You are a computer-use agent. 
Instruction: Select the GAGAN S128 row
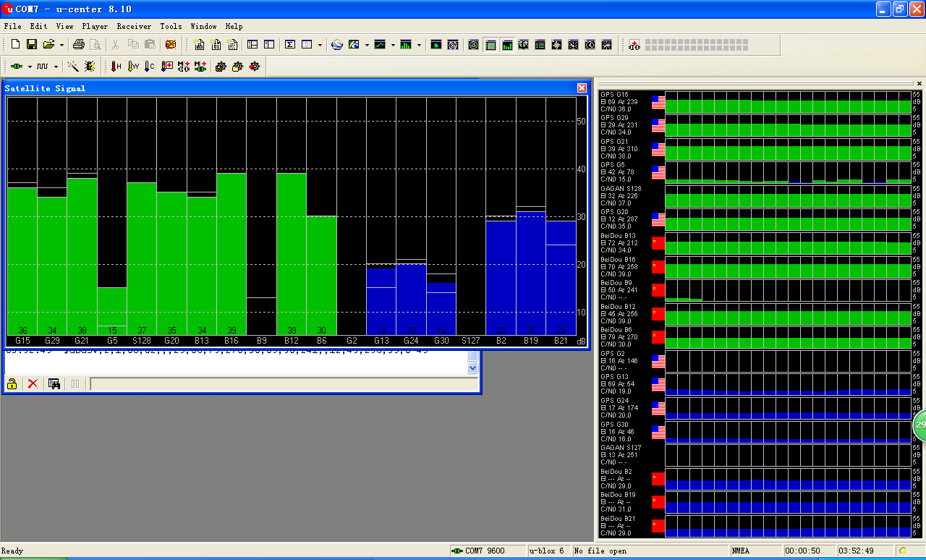pos(760,196)
